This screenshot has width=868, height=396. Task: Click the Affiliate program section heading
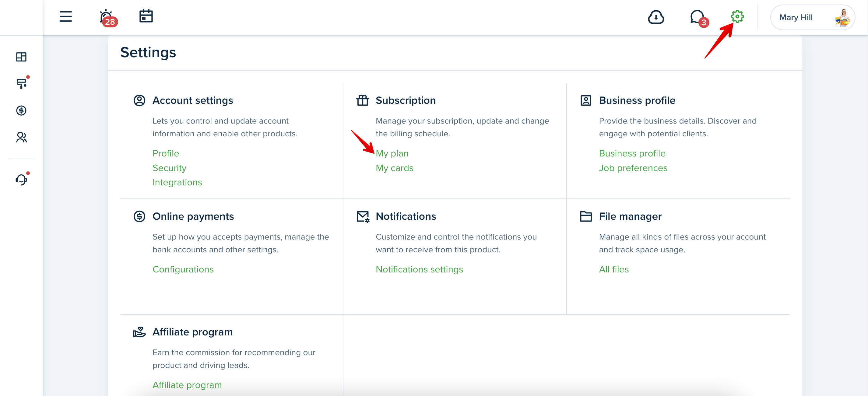pyautogui.click(x=192, y=332)
